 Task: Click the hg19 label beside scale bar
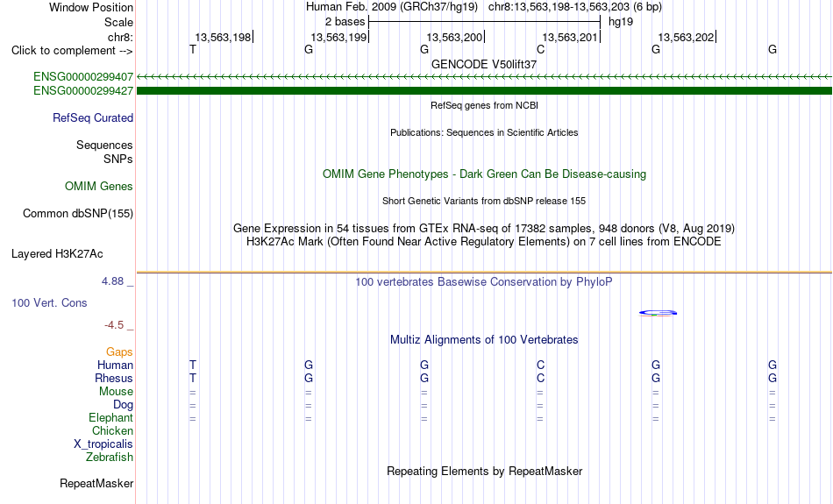pyautogui.click(x=621, y=22)
